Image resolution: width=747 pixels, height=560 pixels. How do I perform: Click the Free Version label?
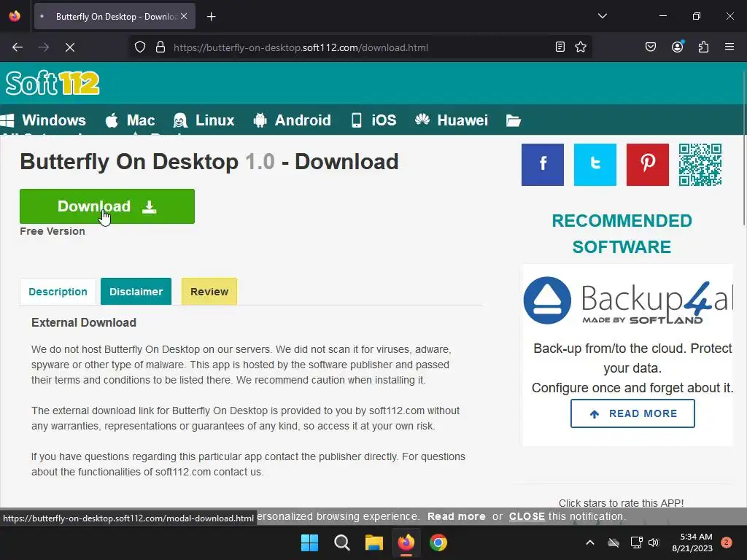(x=53, y=231)
